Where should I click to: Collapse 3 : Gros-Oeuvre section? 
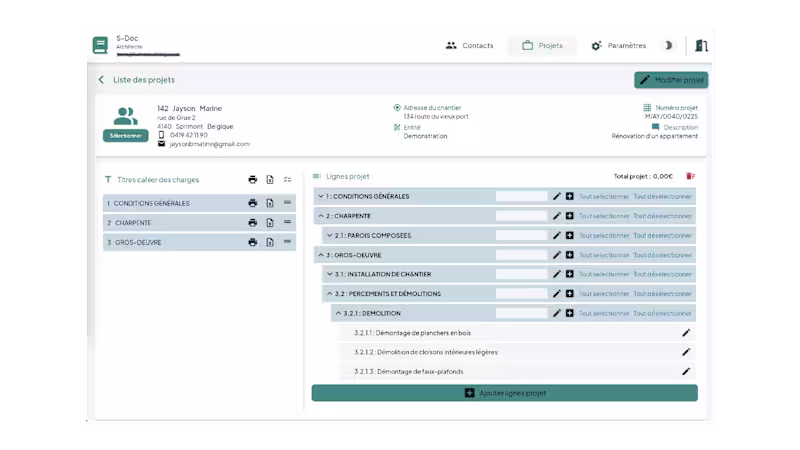321,255
